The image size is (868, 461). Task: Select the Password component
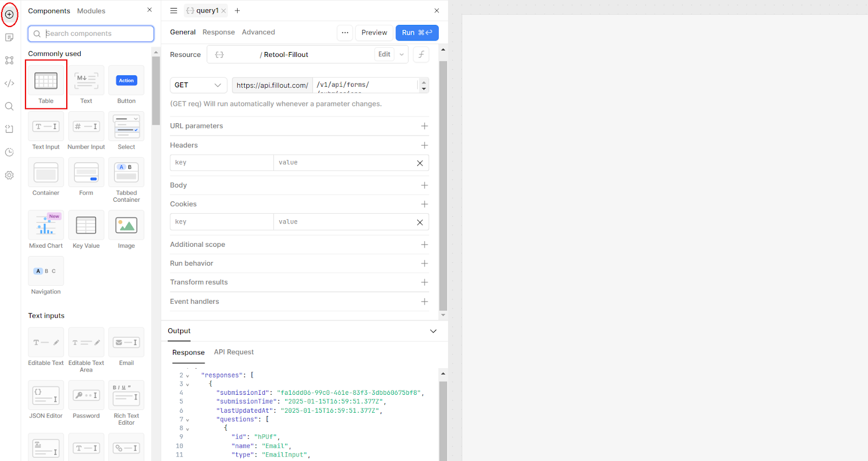point(86,400)
